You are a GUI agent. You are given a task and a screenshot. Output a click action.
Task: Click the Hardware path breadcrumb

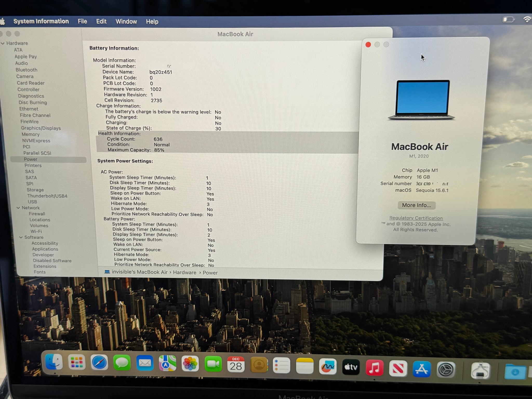pyautogui.click(x=185, y=272)
